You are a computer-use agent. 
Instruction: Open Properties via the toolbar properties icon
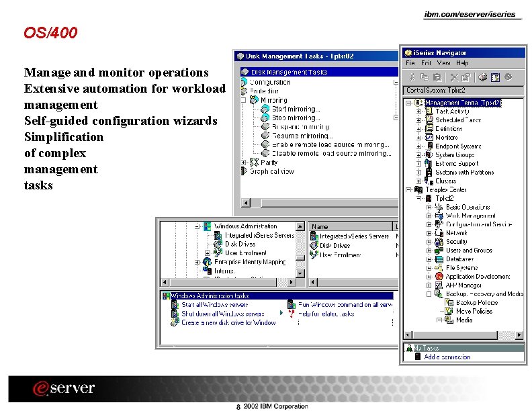466,78
